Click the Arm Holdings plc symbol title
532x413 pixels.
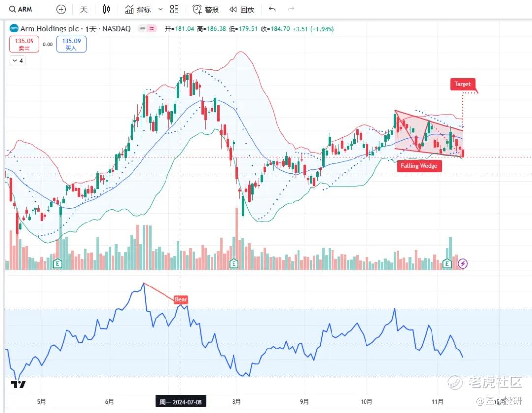[75, 29]
